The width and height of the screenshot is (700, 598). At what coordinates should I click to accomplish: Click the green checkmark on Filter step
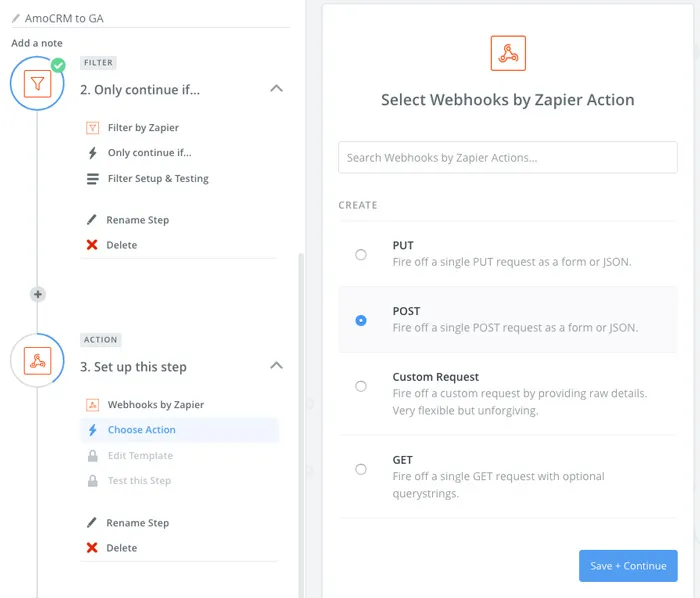coord(58,66)
